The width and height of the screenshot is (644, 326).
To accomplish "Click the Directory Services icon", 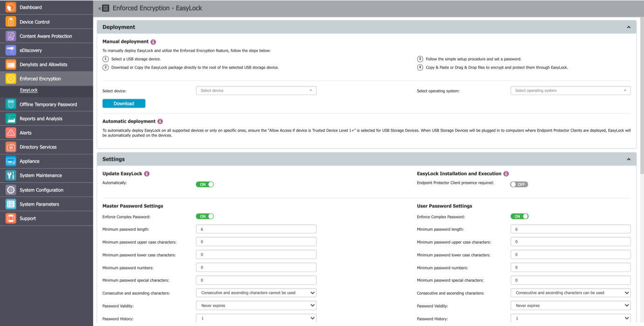I will click(x=11, y=147).
